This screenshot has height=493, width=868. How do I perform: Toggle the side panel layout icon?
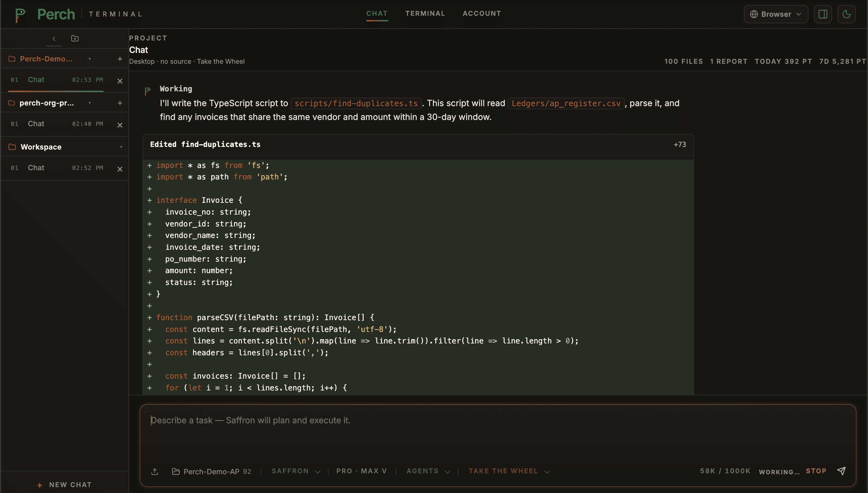pos(823,14)
